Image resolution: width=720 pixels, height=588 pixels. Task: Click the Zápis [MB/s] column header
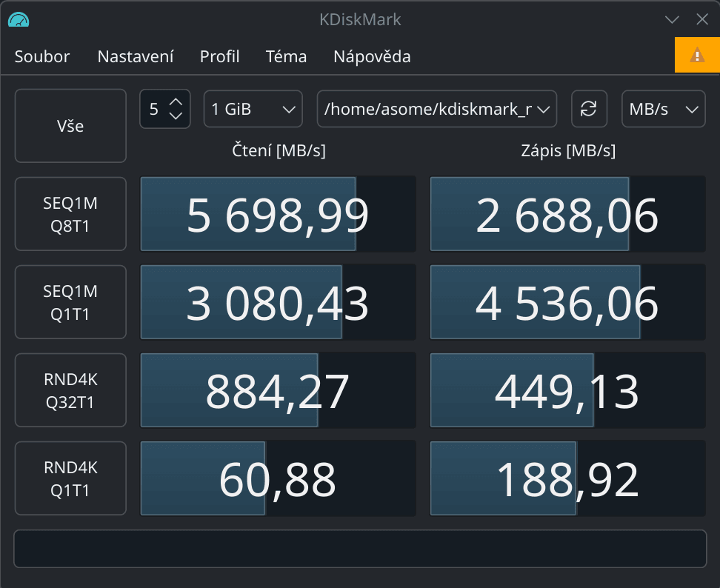(x=568, y=150)
